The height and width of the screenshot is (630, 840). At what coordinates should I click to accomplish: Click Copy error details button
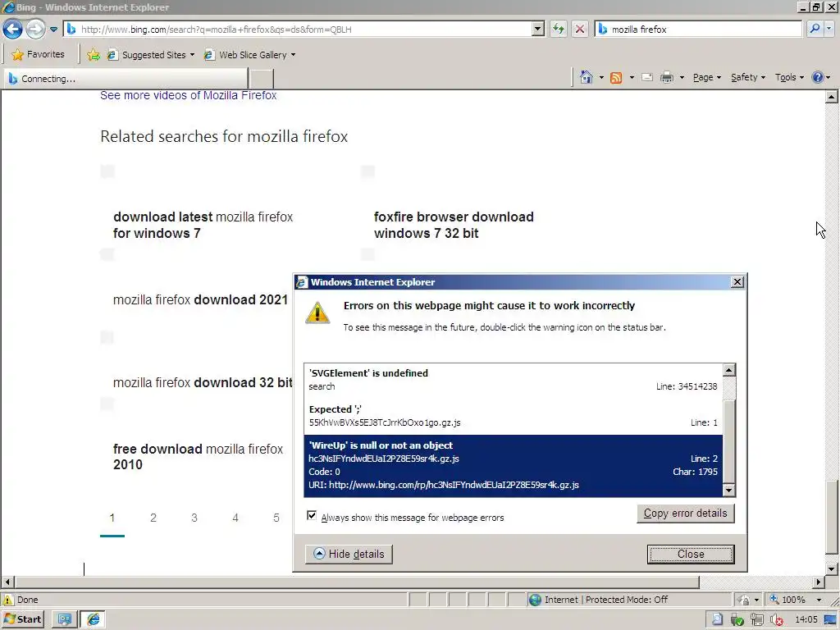(x=685, y=514)
